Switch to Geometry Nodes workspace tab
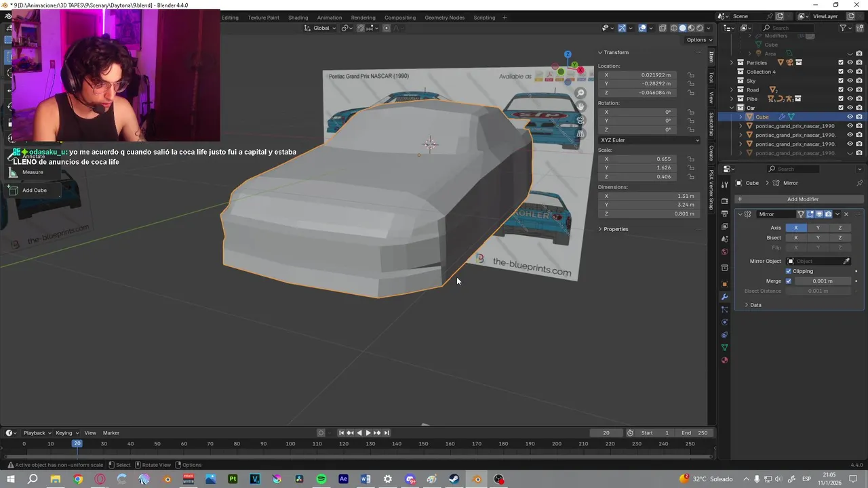This screenshot has width=868, height=488. click(x=445, y=18)
